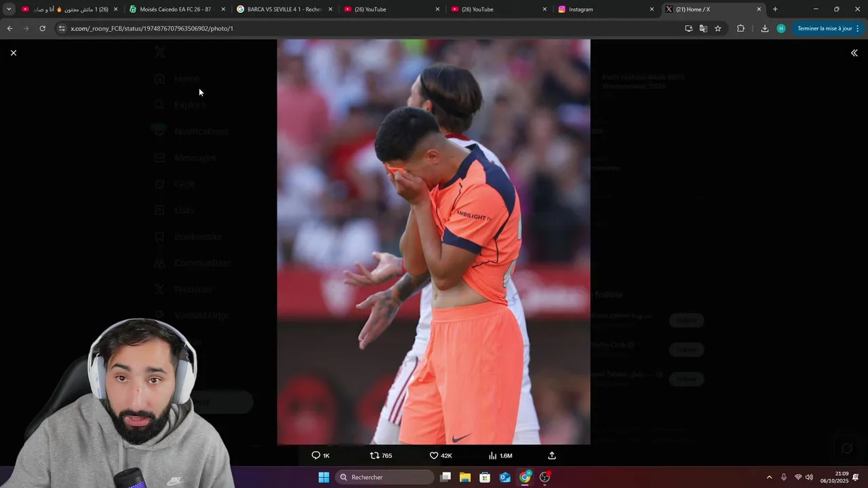View analytics showing 1.6M views
Screen dimensions: 868x488
point(500,455)
